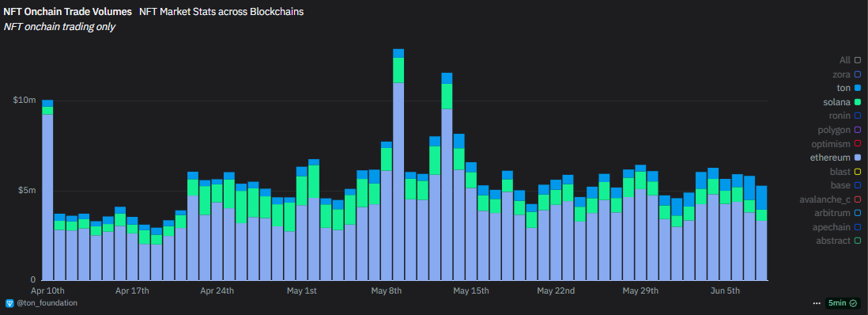Open the @ton_foundation profile link
This screenshot has width=868, height=315.
click(x=47, y=303)
